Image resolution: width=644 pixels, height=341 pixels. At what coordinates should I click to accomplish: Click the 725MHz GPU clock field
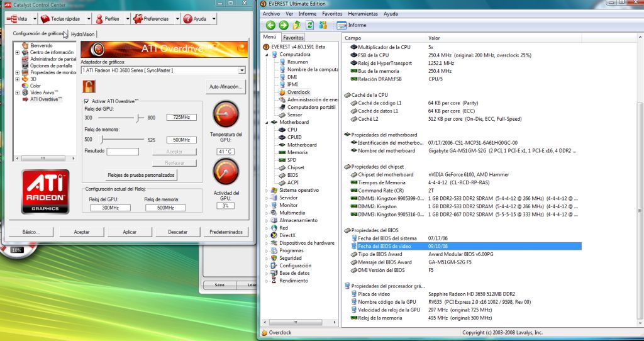[x=181, y=118]
